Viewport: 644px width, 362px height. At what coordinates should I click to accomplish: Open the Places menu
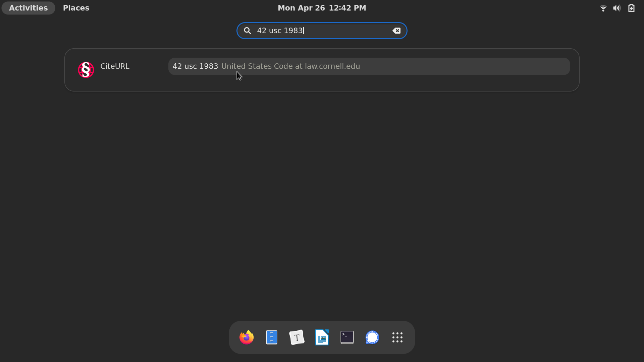tap(76, 8)
